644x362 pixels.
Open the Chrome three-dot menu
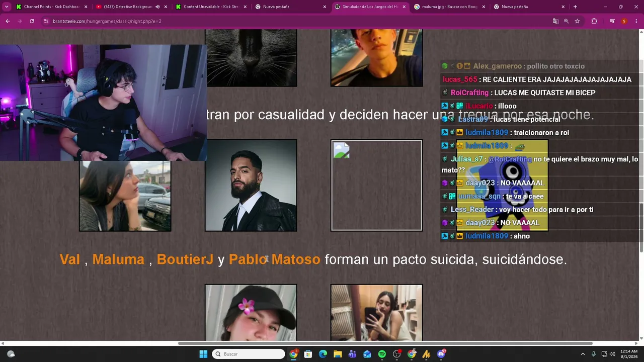tap(635, 21)
